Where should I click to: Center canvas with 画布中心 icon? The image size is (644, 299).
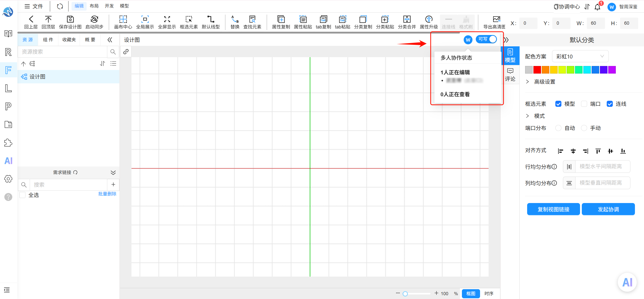click(x=123, y=19)
